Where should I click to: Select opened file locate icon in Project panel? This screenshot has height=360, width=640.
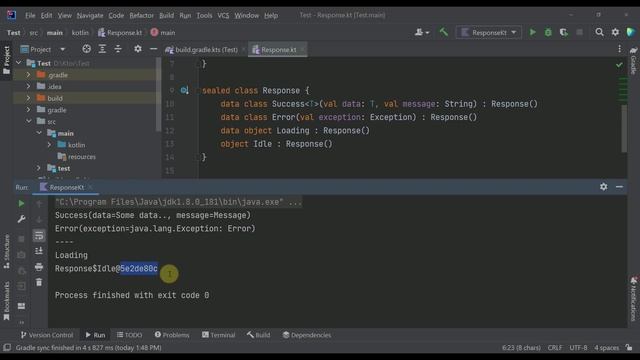tap(87, 49)
